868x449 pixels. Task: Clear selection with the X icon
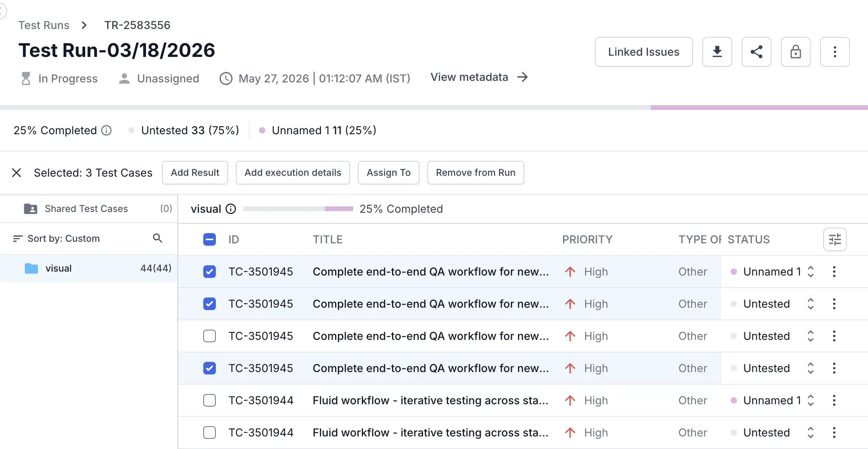pyautogui.click(x=16, y=173)
